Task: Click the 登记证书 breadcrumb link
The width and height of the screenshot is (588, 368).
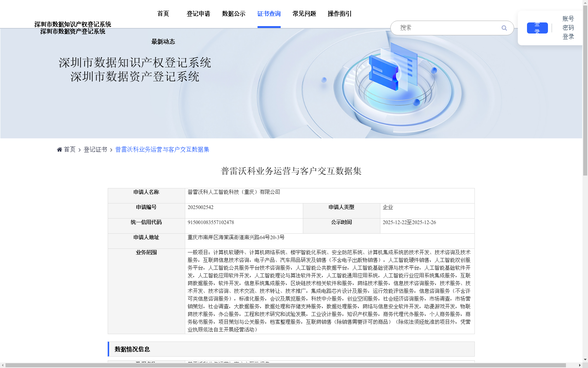Action: (x=95, y=149)
